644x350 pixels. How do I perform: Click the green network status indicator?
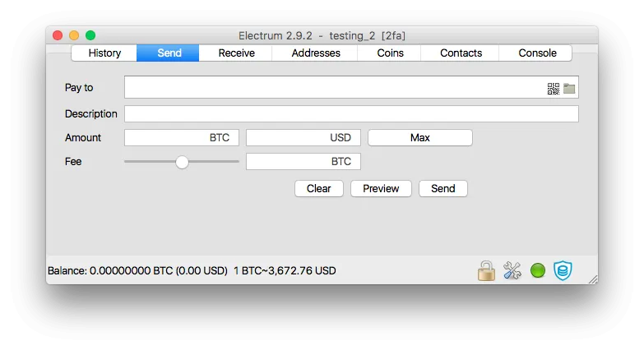pyautogui.click(x=538, y=271)
